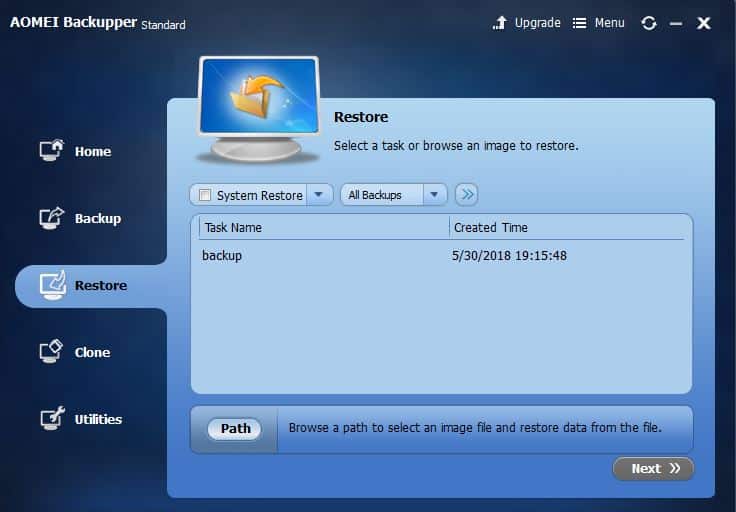Viewport: 736px width, 512px height.
Task: Click the Clone icon in sidebar
Action: tap(51, 352)
